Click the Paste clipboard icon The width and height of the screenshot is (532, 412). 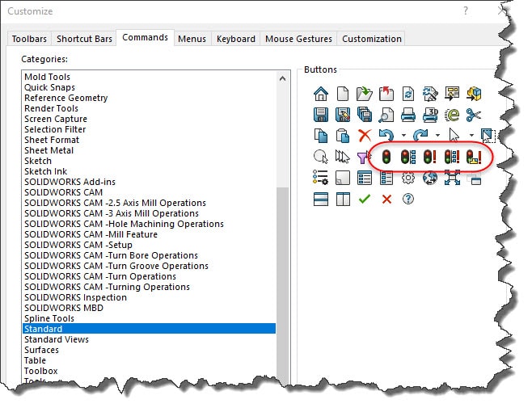pyautogui.click(x=343, y=136)
